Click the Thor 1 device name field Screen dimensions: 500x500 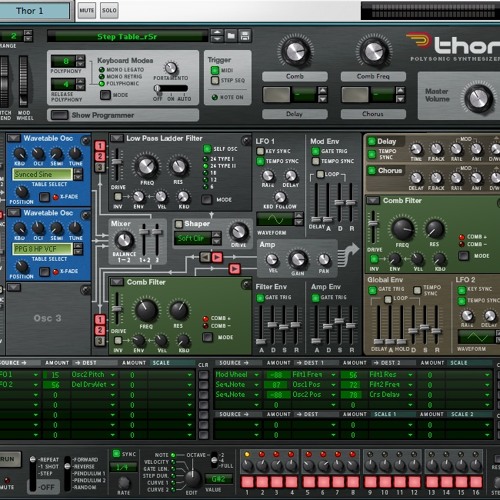35,11
